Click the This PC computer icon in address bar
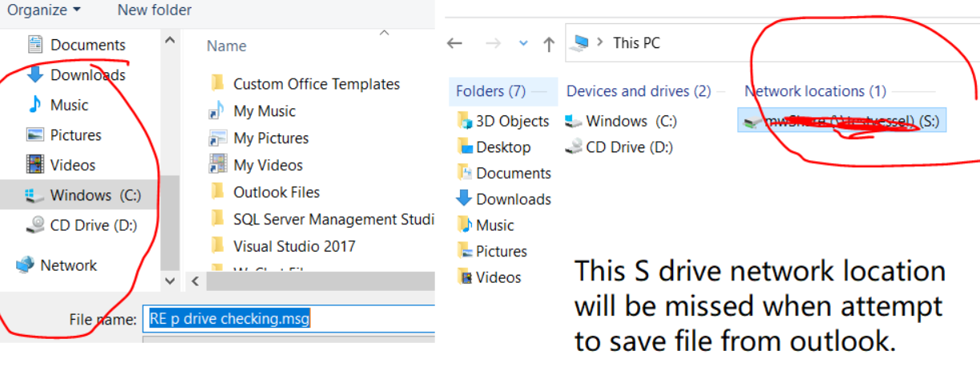 580,43
